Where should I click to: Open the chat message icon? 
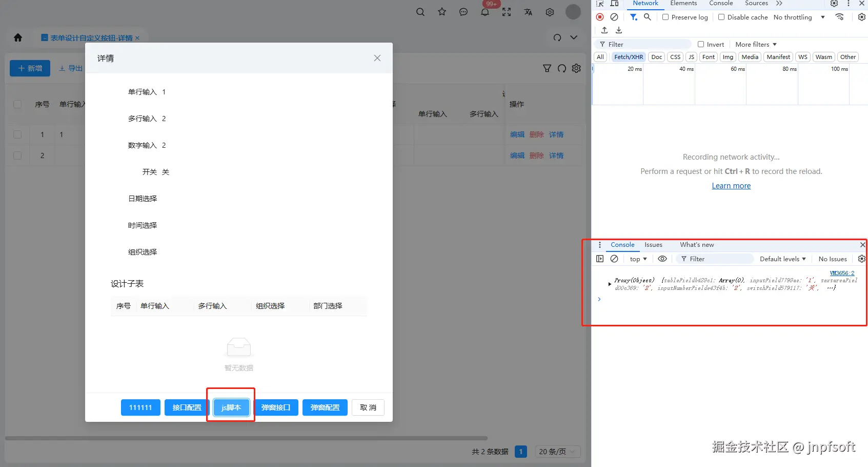tap(463, 12)
